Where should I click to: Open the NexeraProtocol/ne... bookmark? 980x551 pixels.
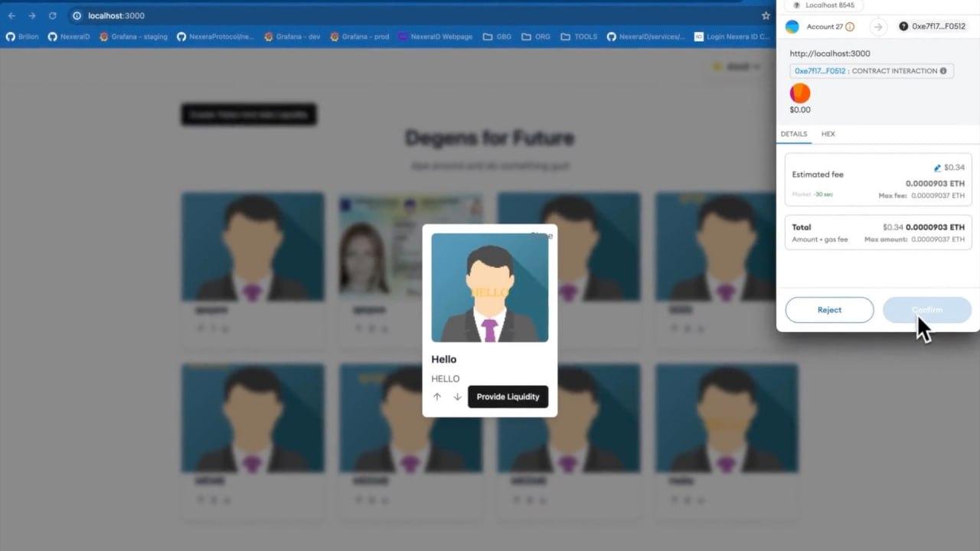click(x=215, y=36)
